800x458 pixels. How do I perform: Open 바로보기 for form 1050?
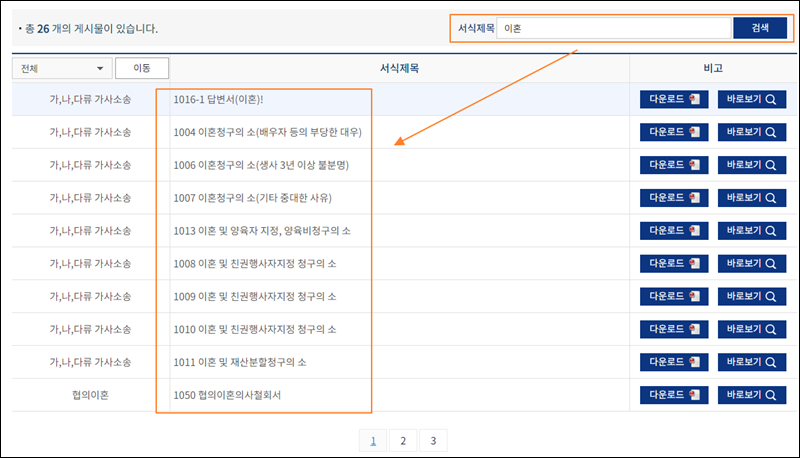coord(752,395)
